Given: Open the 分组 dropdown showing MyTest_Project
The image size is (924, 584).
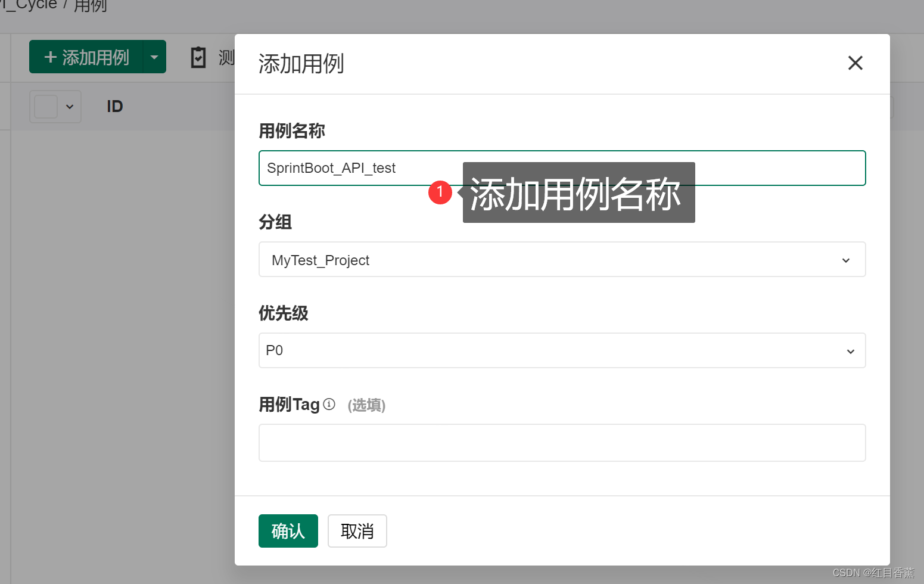Looking at the screenshot, I should click(x=562, y=259).
